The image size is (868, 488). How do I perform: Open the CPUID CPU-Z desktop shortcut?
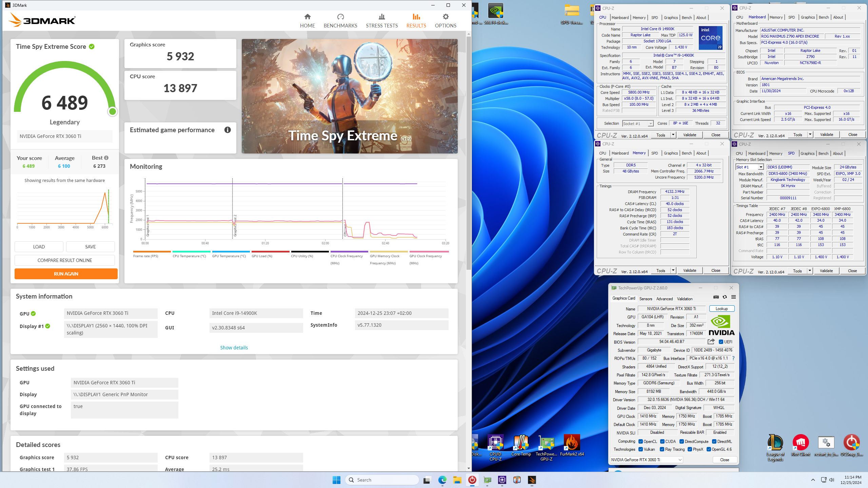495,447
